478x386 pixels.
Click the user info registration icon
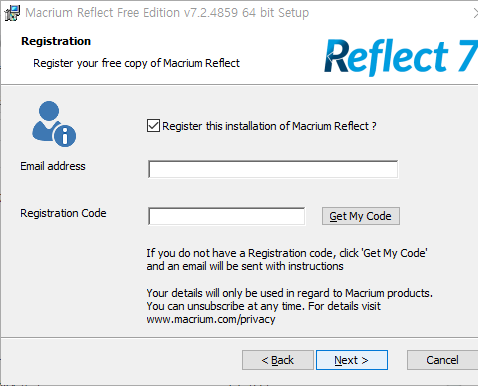pyautogui.click(x=54, y=124)
